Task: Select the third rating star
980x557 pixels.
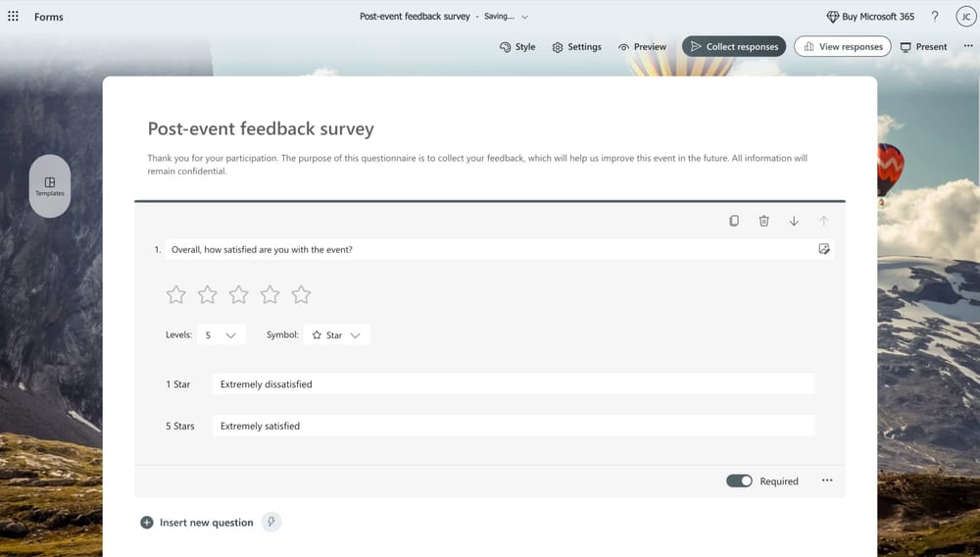Action: coord(238,294)
